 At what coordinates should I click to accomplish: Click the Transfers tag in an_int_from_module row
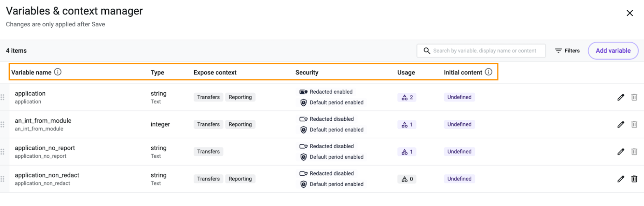click(x=208, y=124)
